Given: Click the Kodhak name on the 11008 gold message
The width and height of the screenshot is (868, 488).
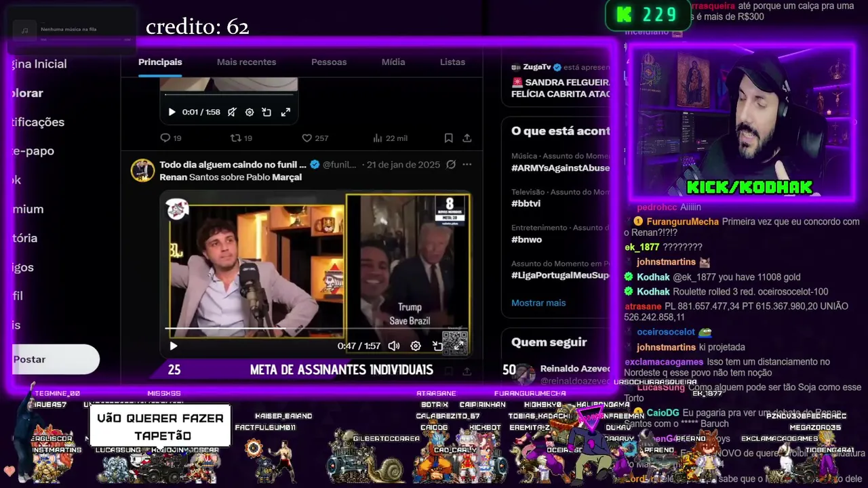Looking at the screenshot, I should point(653,277).
